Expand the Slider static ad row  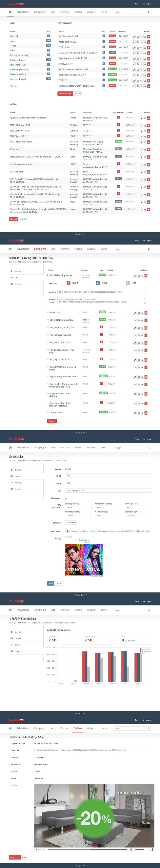point(48,312)
